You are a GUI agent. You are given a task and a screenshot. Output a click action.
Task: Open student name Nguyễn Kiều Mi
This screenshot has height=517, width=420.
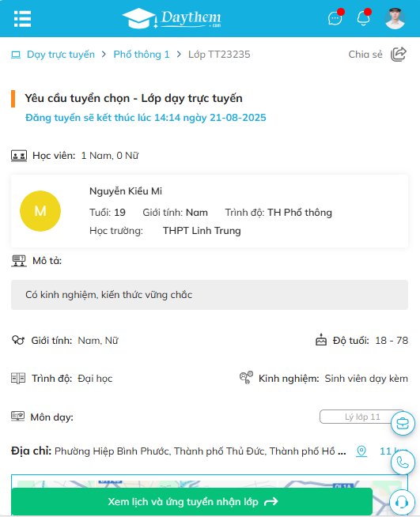tap(126, 191)
